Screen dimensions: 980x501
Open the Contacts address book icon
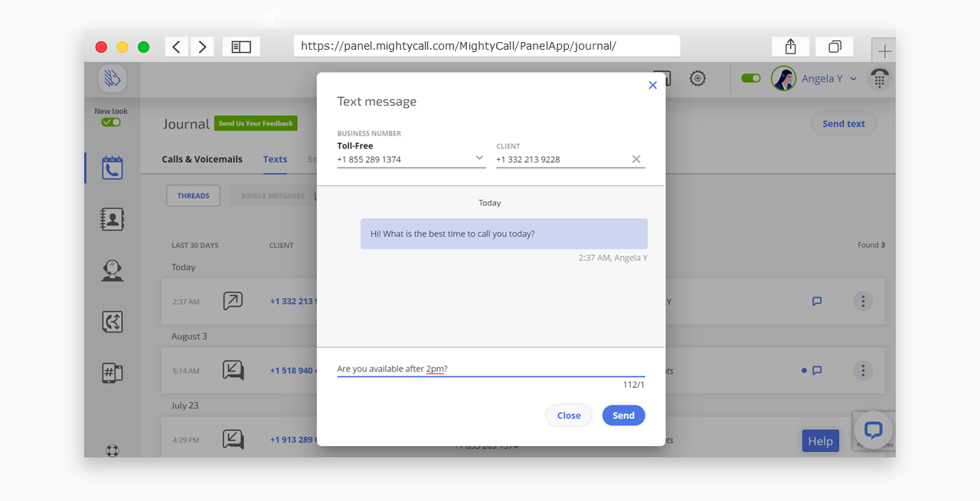tap(113, 219)
